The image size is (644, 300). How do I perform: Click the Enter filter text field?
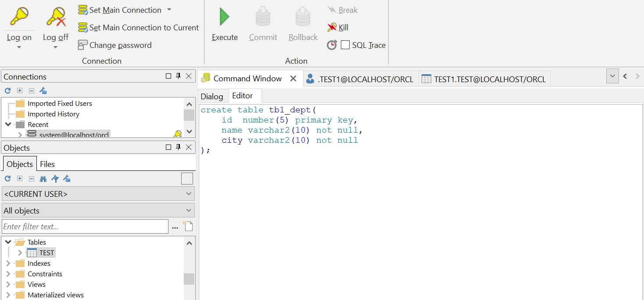coord(85,227)
